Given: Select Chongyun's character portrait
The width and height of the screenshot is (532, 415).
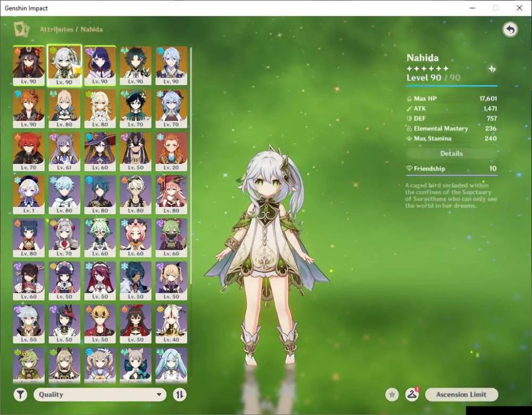Looking at the screenshot, I should pos(64,195).
